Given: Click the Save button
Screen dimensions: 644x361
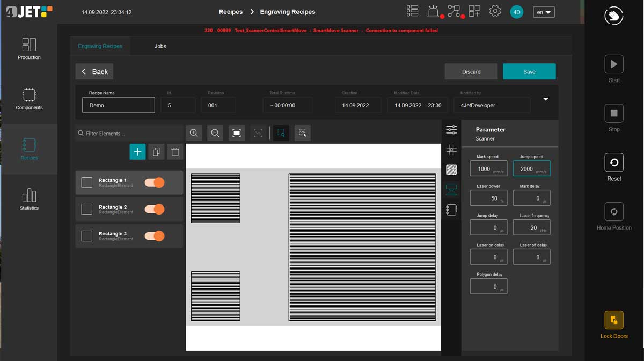Looking at the screenshot, I should click(x=529, y=72).
